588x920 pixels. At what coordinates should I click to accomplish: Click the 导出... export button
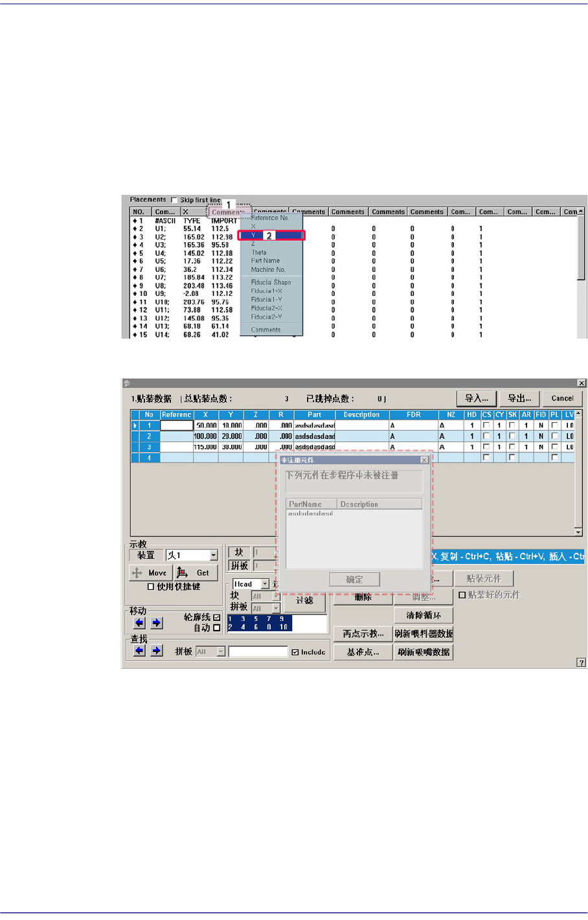pos(519,398)
